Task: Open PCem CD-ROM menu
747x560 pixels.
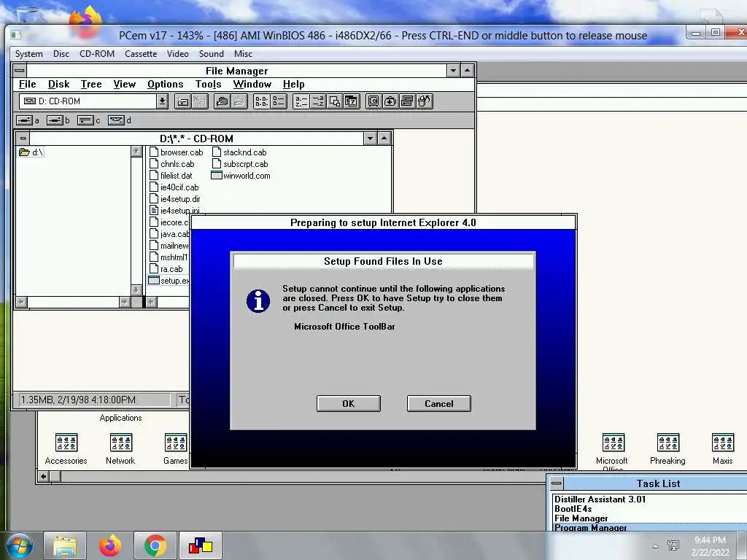Action: [x=97, y=54]
